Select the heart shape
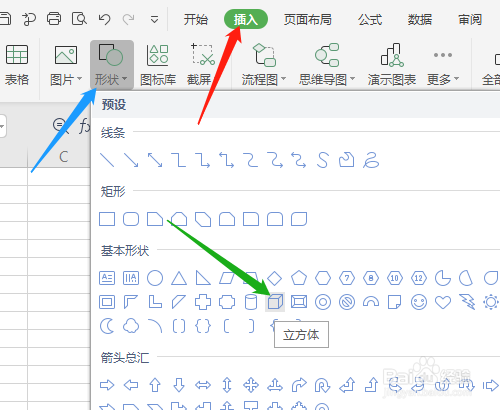This screenshot has width=500, height=410. point(443,302)
